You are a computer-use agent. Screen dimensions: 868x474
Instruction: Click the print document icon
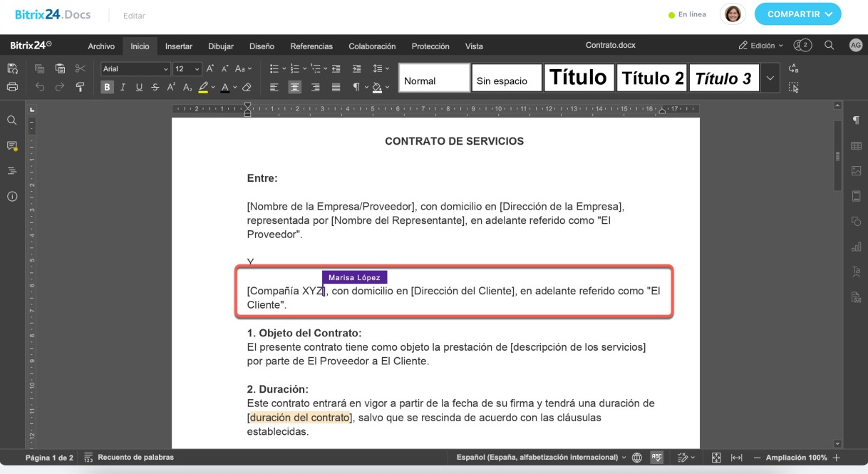tap(12, 87)
